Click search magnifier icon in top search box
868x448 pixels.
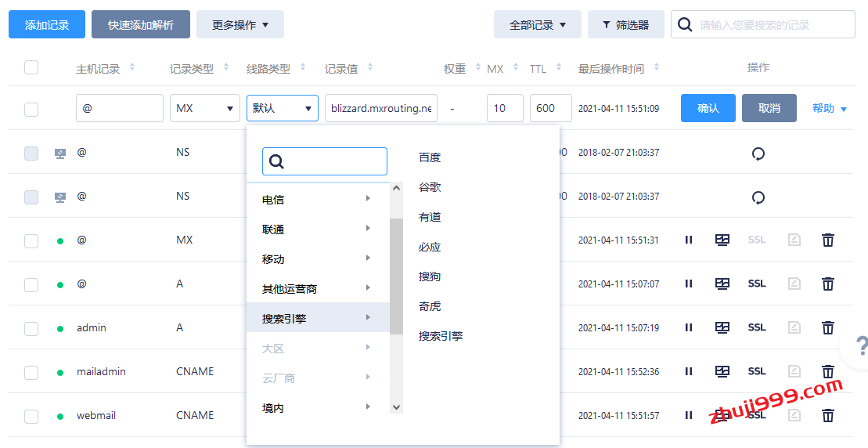685,24
